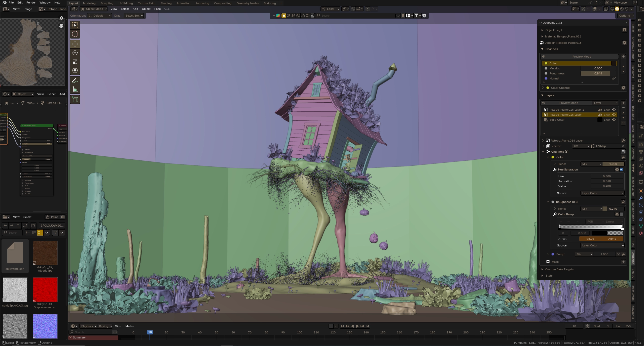The height and width of the screenshot is (346, 644).
Task: Click the Value affect button
Action: (590, 239)
